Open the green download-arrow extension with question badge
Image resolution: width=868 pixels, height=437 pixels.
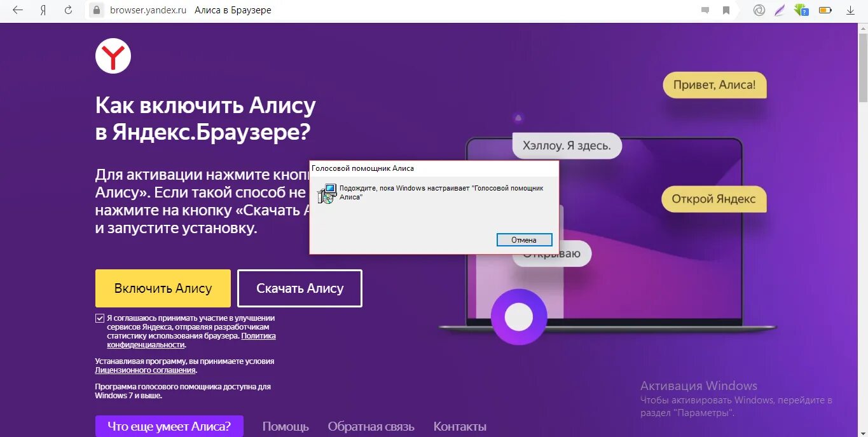tap(802, 10)
